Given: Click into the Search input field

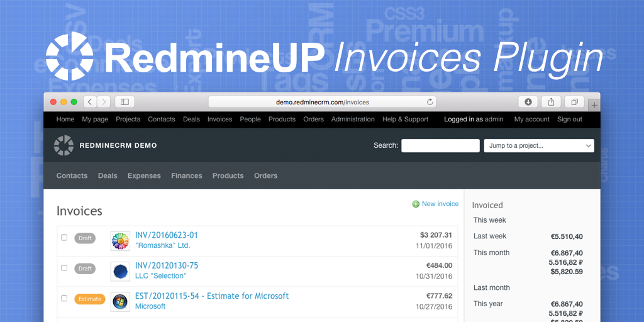Looking at the screenshot, I should (x=440, y=145).
